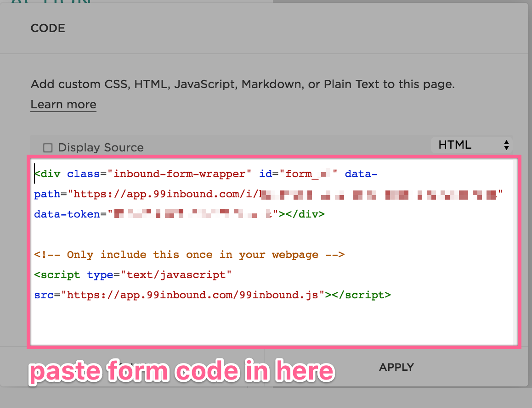Open the Learn more link
The image size is (532, 408).
(63, 104)
